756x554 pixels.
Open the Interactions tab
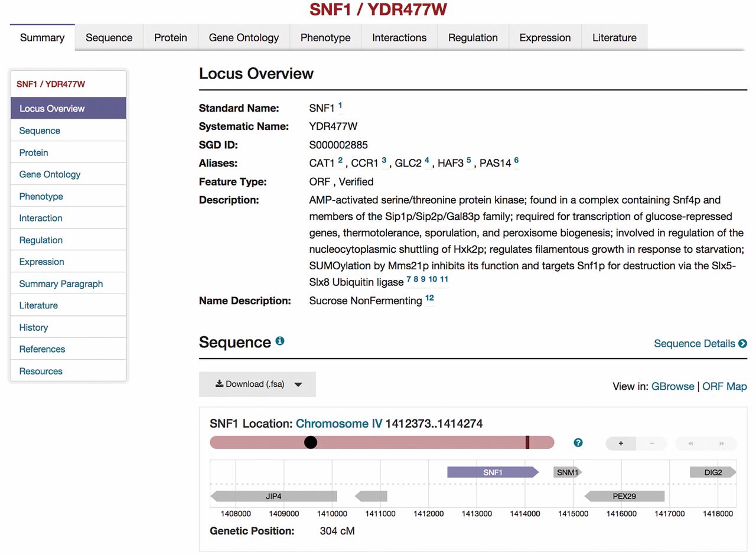(x=399, y=38)
